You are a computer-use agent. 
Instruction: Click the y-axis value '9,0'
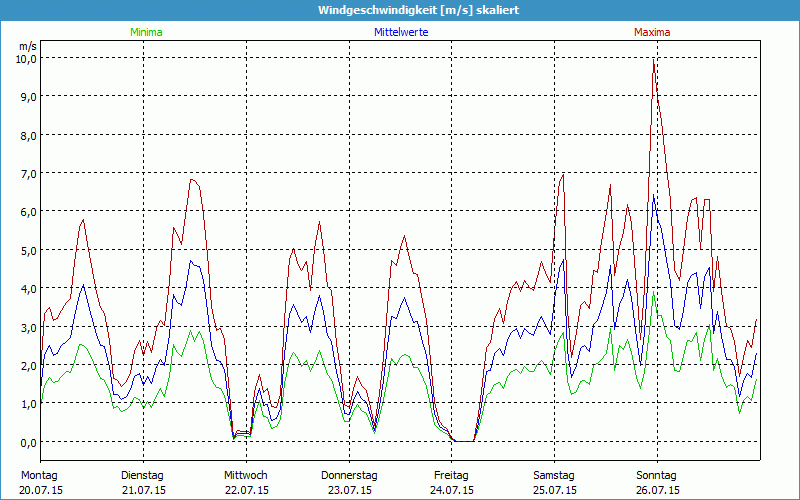28,97
